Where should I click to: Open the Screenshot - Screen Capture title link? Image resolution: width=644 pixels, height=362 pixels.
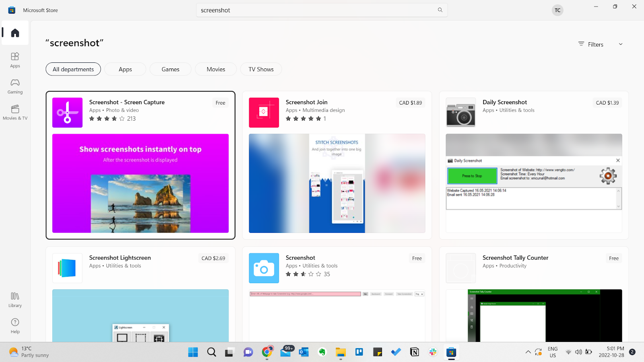127,102
